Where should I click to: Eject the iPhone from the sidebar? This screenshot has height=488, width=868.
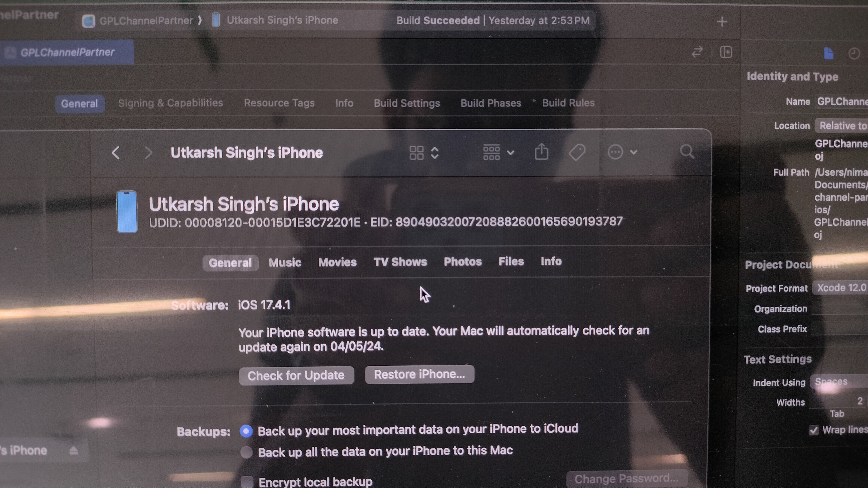(73, 451)
